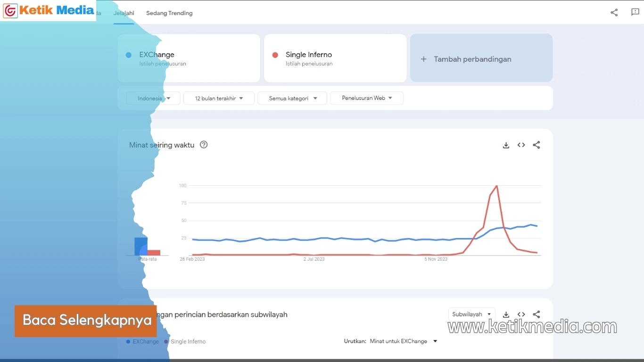Click the blue EXChange color dot
Image resolution: width=644 pixels, height=362 pixels.
point(129,55)
